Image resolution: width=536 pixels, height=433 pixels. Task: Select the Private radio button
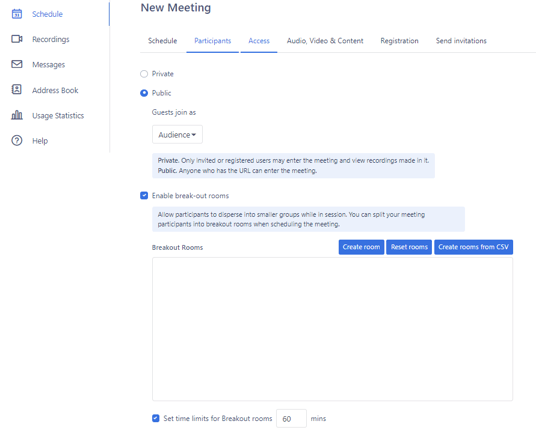pos(144,74)
